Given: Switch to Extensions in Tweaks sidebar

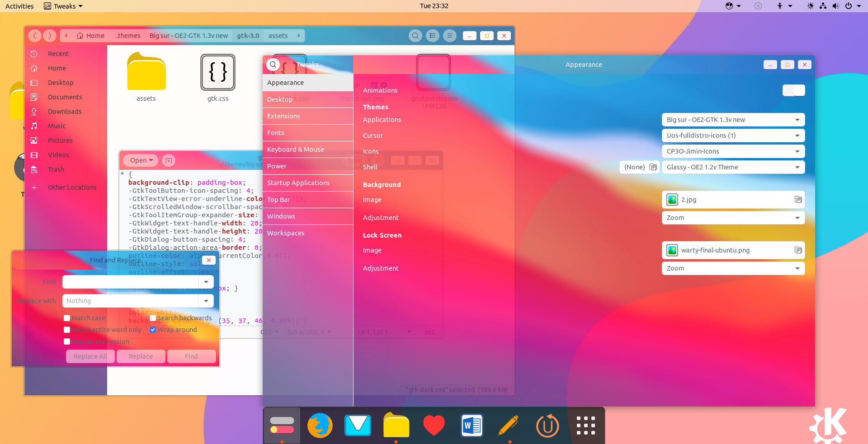Looking at the screenshot, I should (x=308, y=116).
